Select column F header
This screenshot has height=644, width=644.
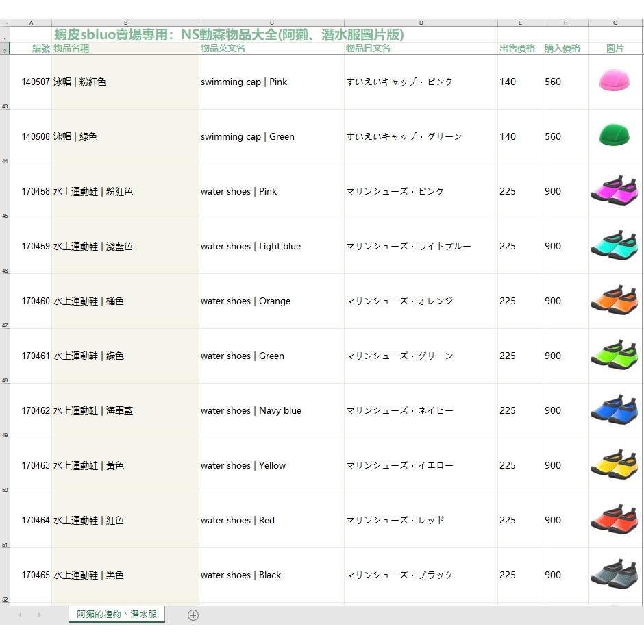565,23
